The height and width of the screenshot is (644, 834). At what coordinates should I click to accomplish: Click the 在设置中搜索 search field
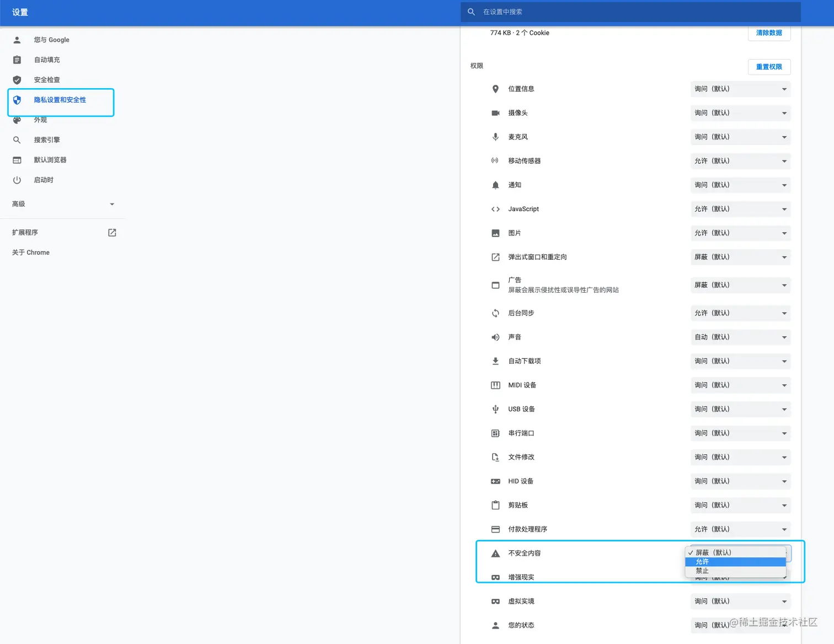point(630,12)
